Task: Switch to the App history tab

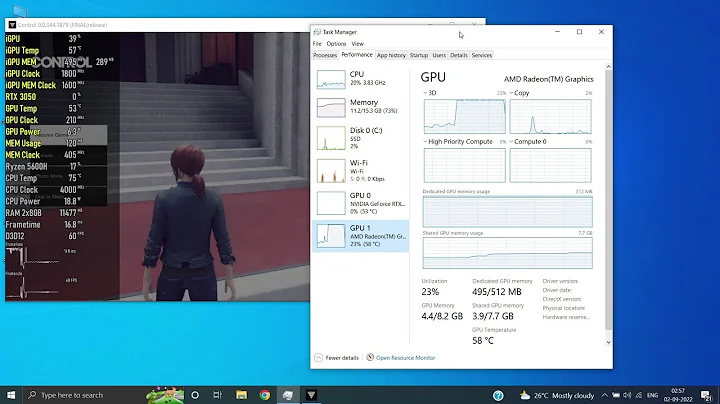Action: (x=391, y=55)
